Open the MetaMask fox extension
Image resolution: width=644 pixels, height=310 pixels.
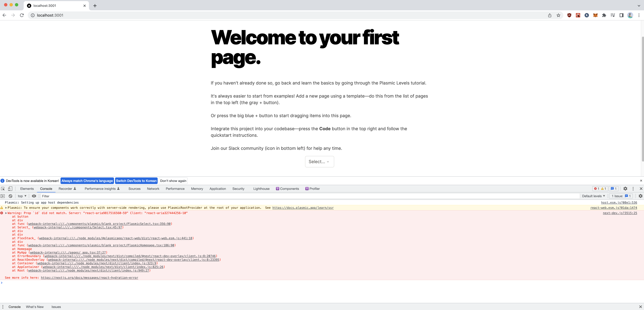tap(595, 15)
